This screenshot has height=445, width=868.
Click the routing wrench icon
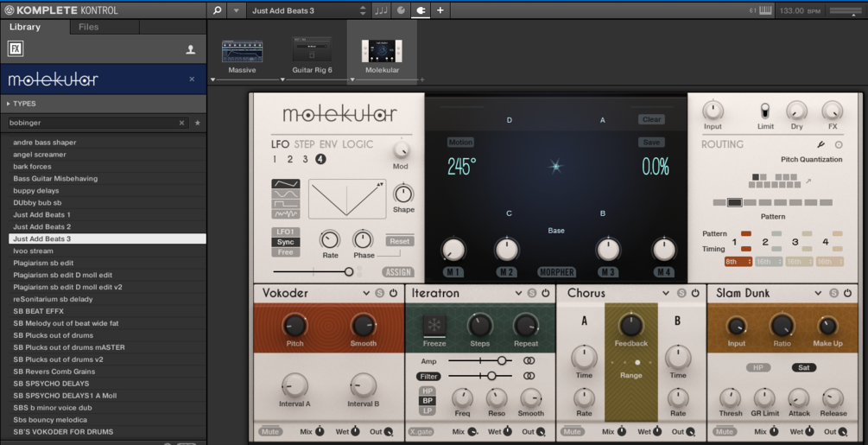pyautogui.click(x=821, y=144)
